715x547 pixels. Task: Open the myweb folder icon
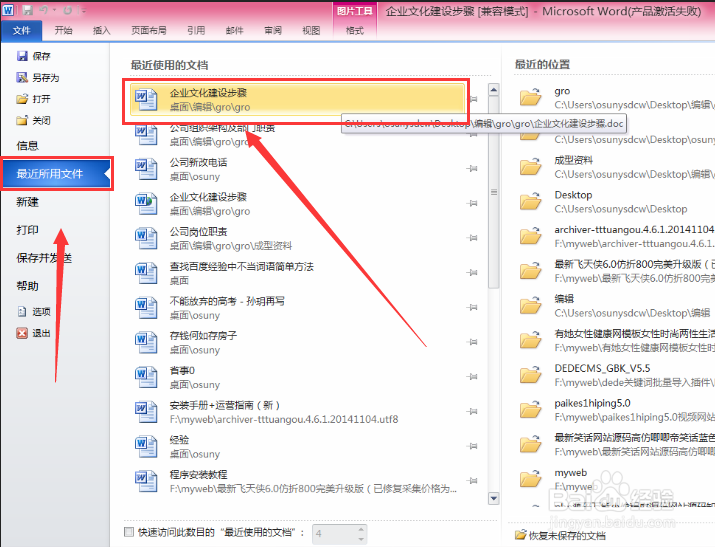tap(530, 479)
